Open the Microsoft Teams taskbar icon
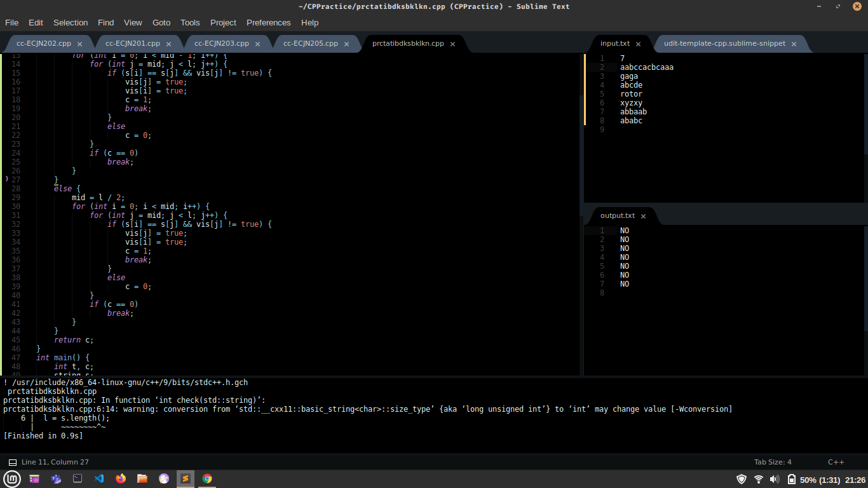This screenshot has height=488, width=868. pyautogui.click(x=56, y=479)
